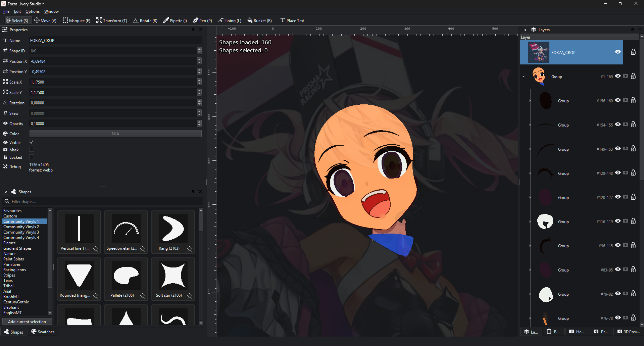The image size is (644, 346).
Task: Close the Shapes panel
Action: [x=201, y=191]
